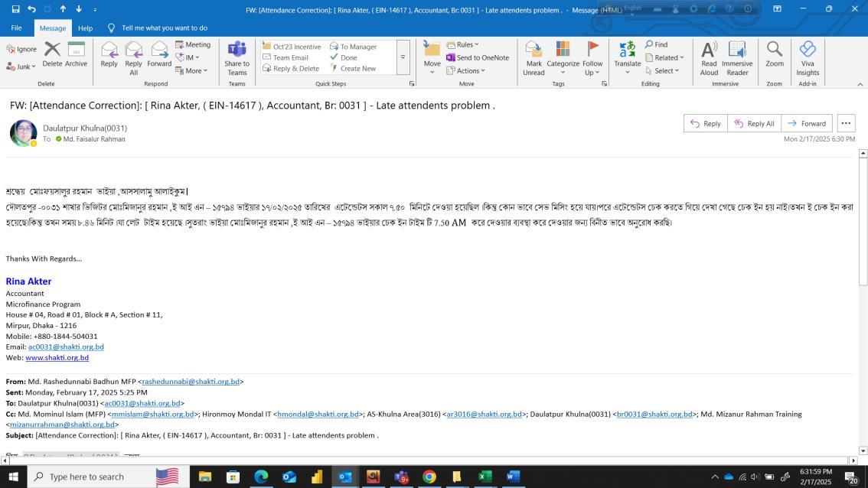
Task: Run the Done quick step
Action: point(344,57)
